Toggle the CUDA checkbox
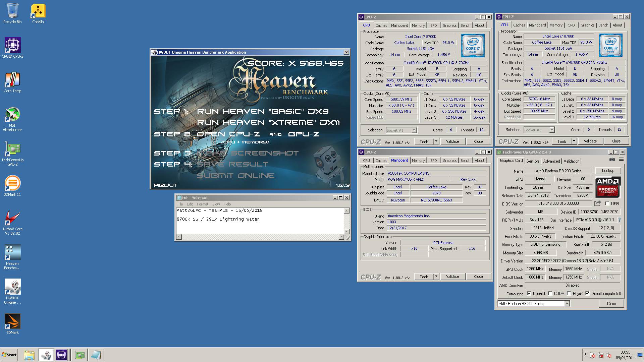The width and height of the screenshot is (644, 362). (x=550, y=294)
